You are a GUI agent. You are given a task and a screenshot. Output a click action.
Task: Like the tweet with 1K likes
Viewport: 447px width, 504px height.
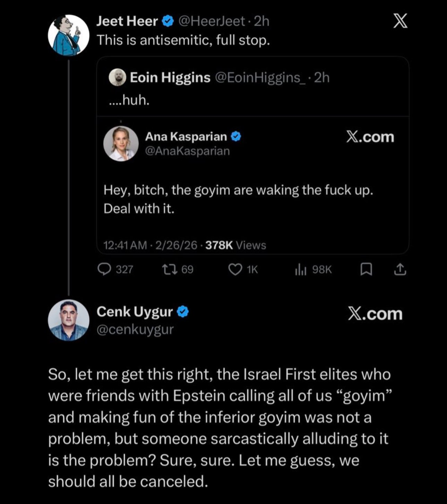(x=235, y=270)
